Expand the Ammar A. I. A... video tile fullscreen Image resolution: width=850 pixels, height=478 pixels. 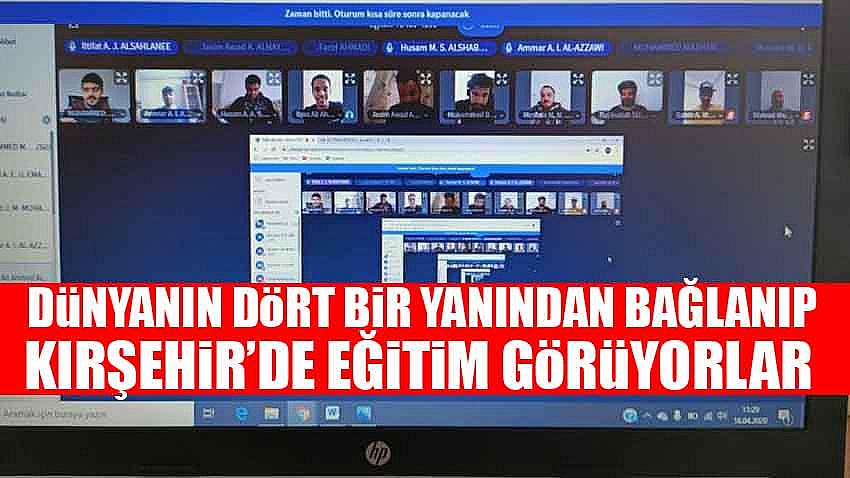pos(197,78)
